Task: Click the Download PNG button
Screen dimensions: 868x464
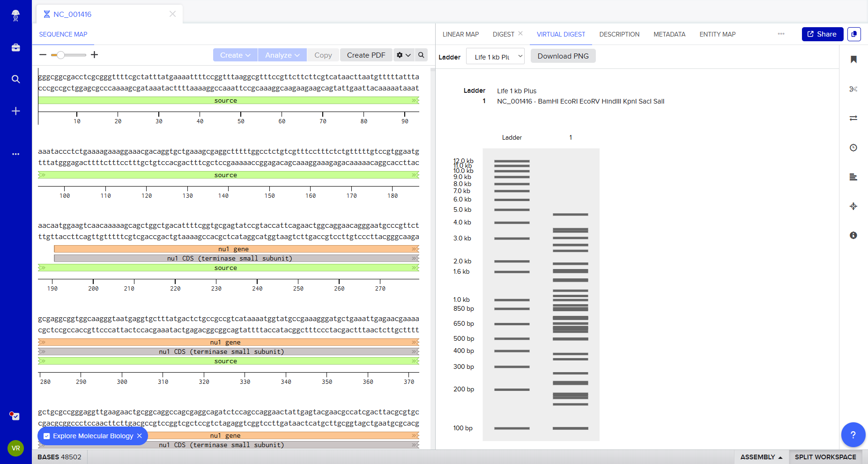Action: [x=563, y=56]
